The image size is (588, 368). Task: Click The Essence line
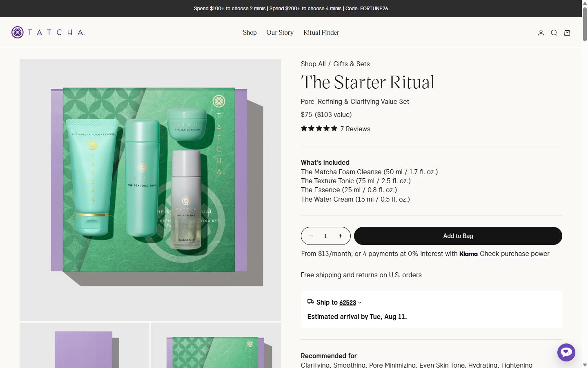click(x=349, y=190)
